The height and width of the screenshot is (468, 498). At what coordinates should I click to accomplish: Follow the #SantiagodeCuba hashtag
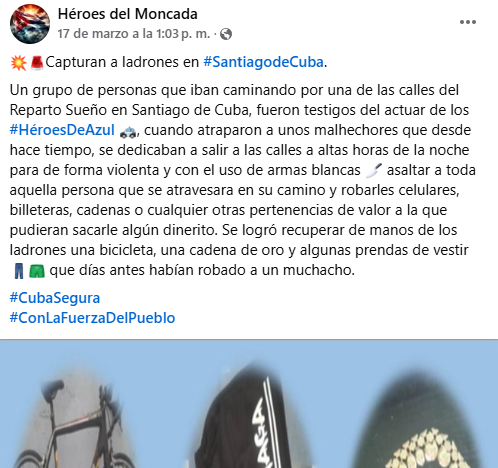pos(263,62)
